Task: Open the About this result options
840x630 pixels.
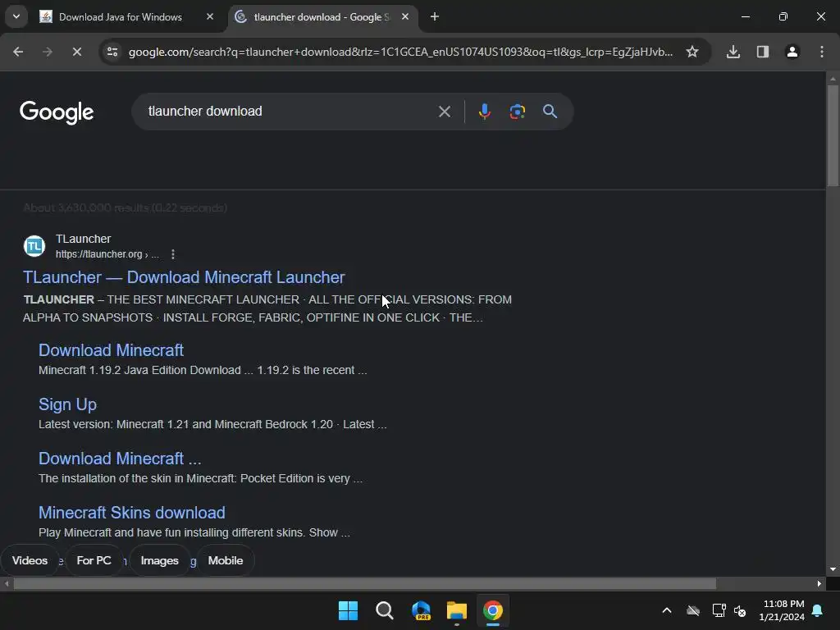Action: [x=172, y=254]
